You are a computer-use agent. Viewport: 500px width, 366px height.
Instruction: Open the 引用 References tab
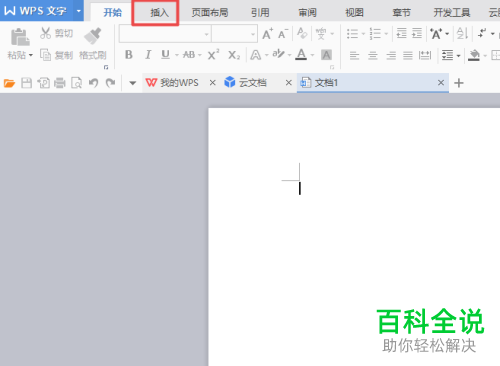click(260, 13)
